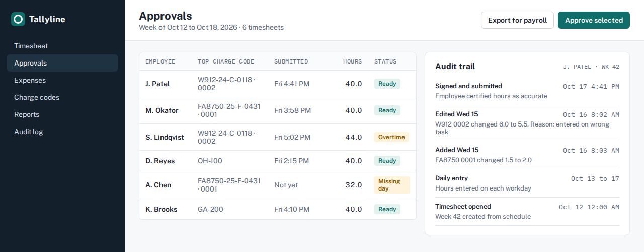
Task: Click Signed and submitted audit entry
Action: (x=527, y=91)
